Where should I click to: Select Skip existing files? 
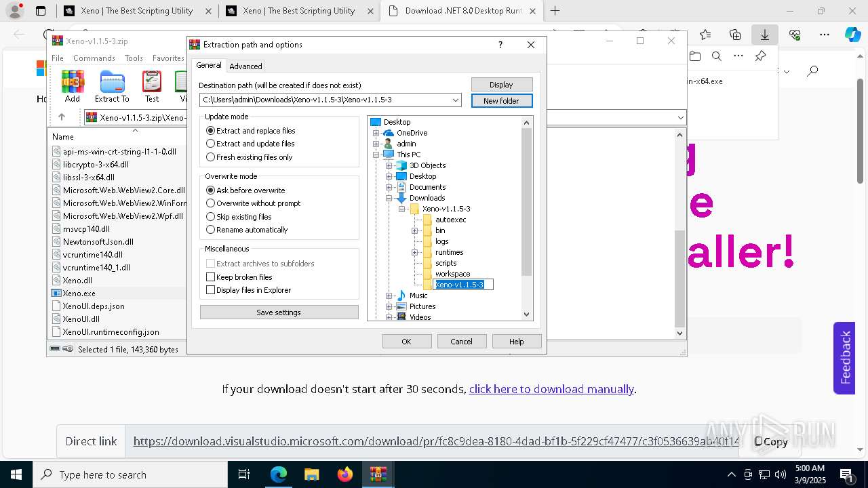click(x=239, y=217)
